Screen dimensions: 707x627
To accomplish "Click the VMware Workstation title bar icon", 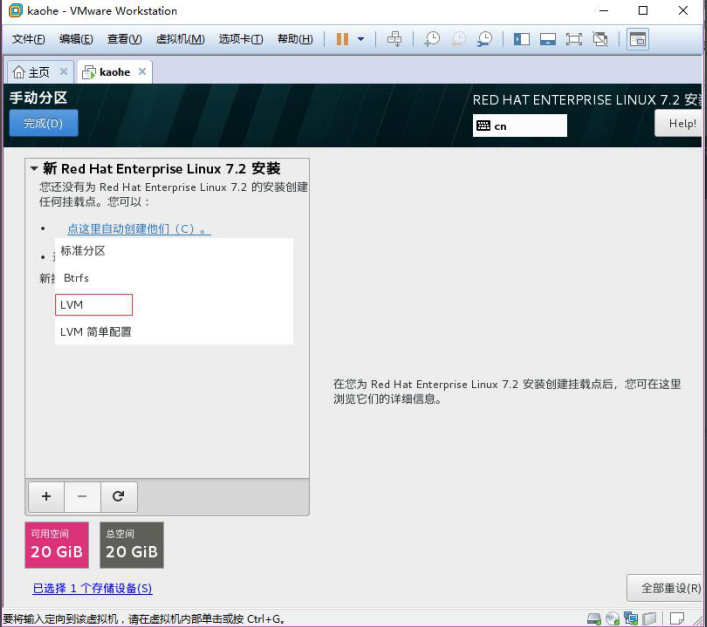I will (15, 10).
